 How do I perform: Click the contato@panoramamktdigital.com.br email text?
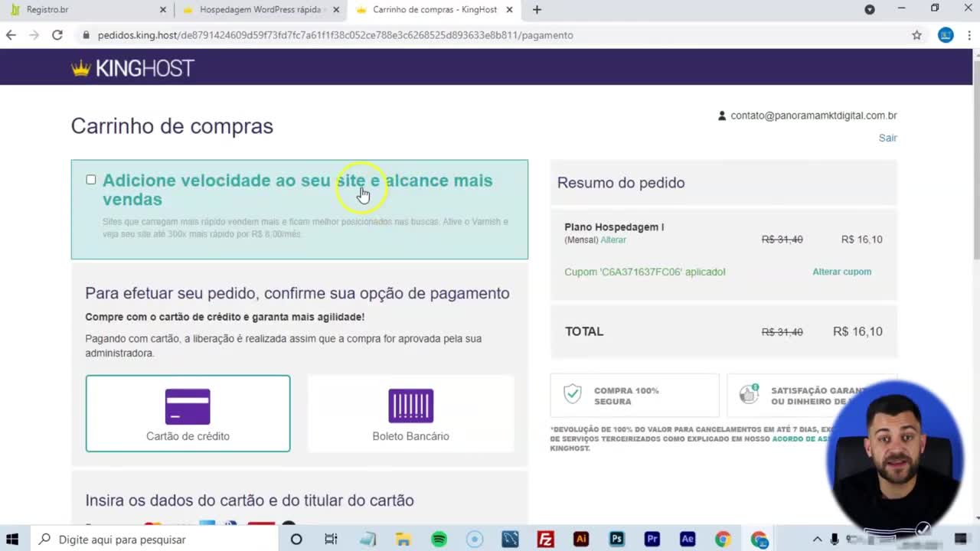[x=813, y=116]
